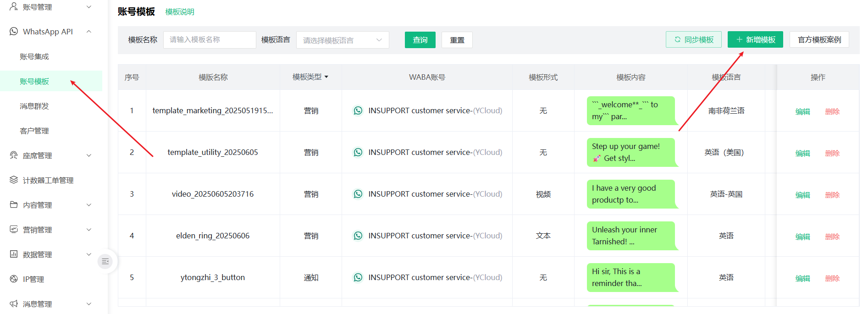Open 计数器工单管理 menu item
The height and width of the screenshot is (314, 868).
pyautogui.click(x=48, y=180)
